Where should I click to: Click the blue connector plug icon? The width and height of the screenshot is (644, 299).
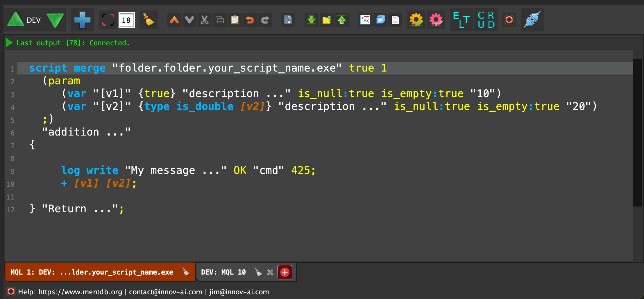coord(532,20)
